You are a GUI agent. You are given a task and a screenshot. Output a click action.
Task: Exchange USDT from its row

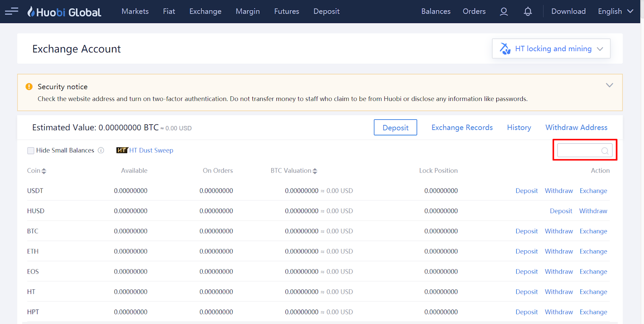[593, 191]
